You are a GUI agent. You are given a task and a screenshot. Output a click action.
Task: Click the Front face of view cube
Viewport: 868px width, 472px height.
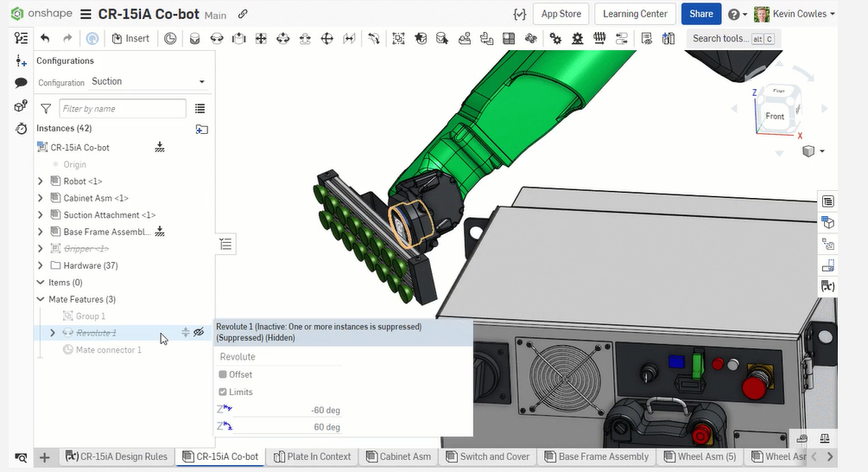pyautogui.click(x=775, y=116)
